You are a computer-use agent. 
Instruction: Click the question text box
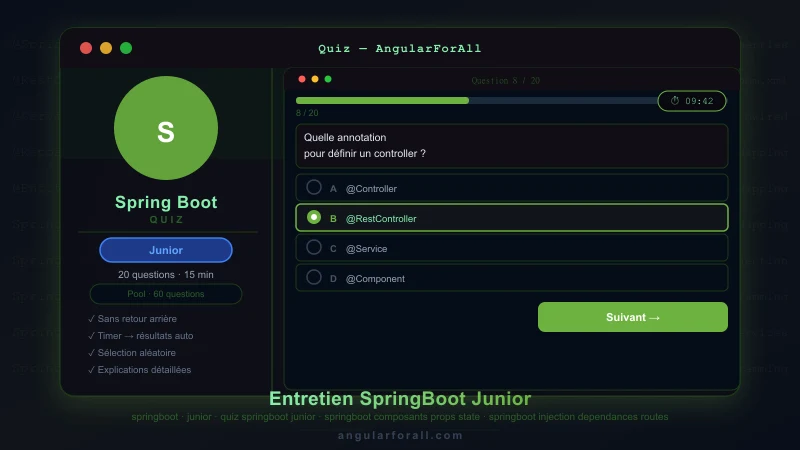pos(512,146)
